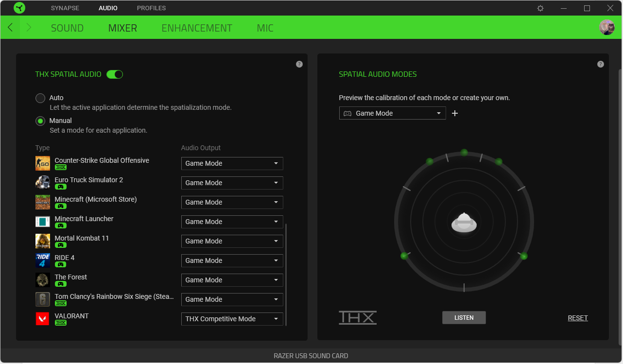
Task: Click The Forest game icon
Action: pos(43,280)
